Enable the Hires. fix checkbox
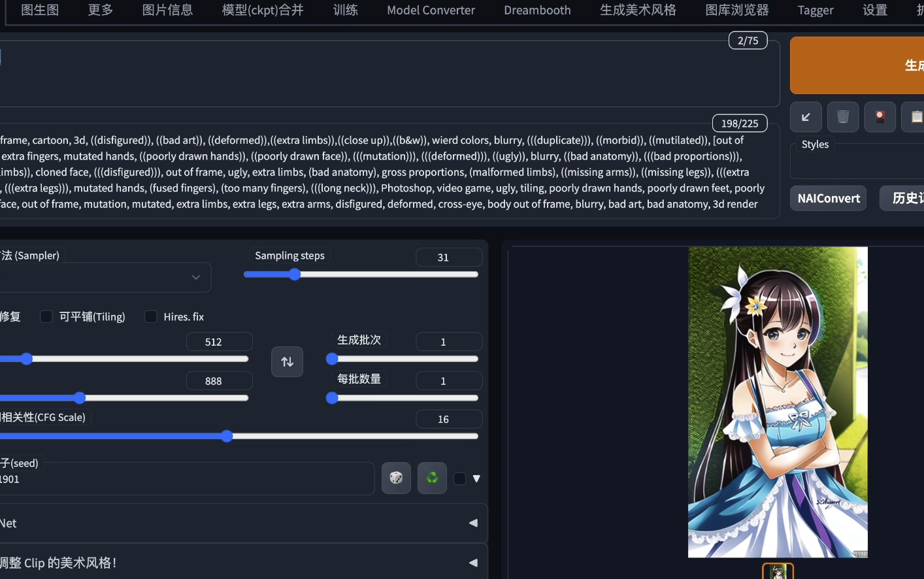 click(151, 317)
